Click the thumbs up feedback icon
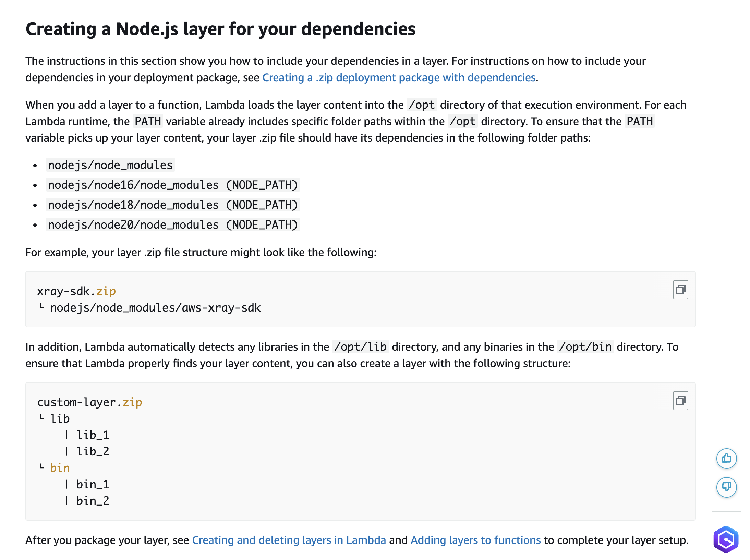The width and height of the screenshot is (750, 560). (726, 458)
